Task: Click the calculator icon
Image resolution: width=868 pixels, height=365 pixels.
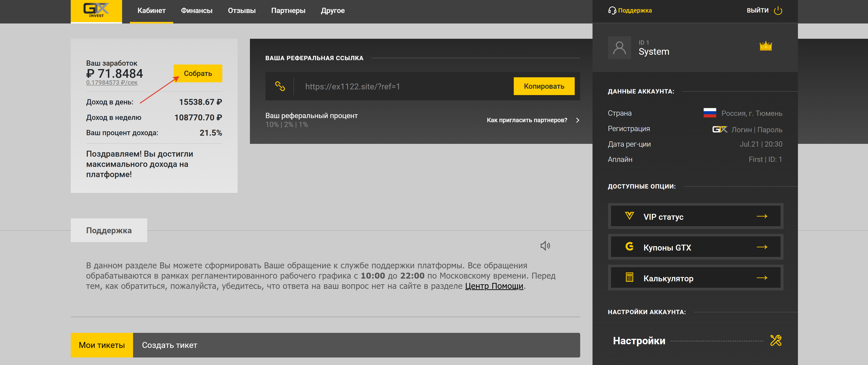Action: coord(629,277)
